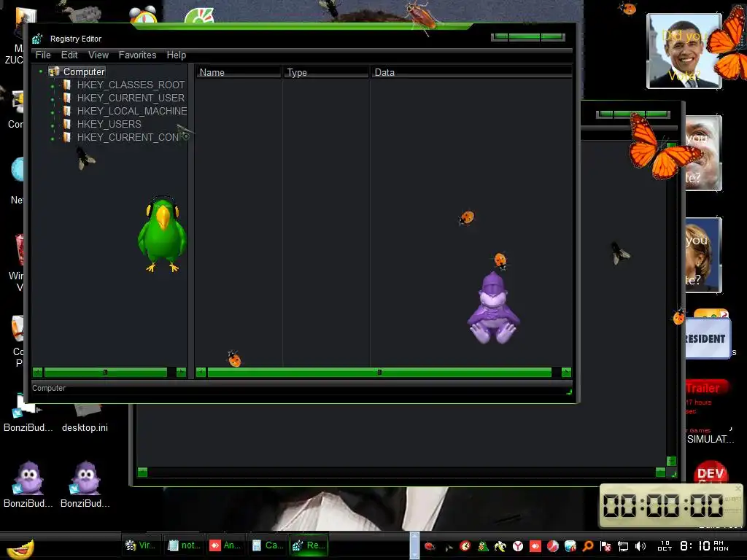This screenshot has width=747, height=560.
Task: Click the red pie-shaped tray icon
Action: [x=553, y=546]
